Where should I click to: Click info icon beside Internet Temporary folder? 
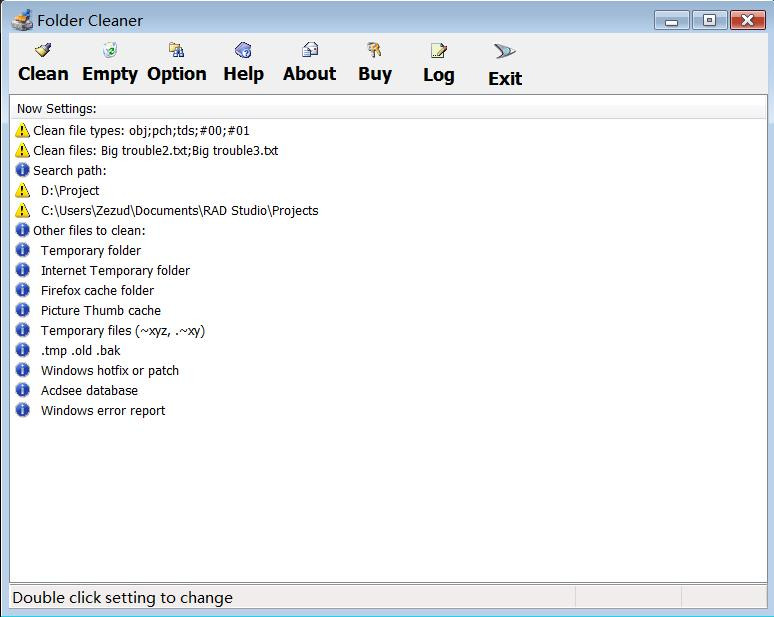coord(22,270)
